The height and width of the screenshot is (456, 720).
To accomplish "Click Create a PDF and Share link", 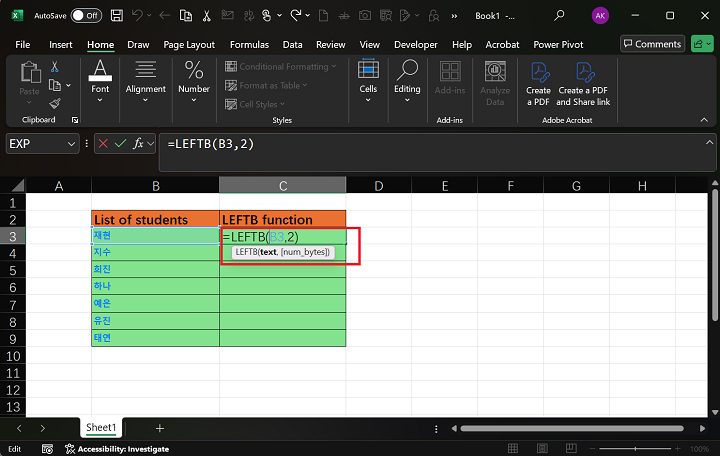I will tap(583, 80).
